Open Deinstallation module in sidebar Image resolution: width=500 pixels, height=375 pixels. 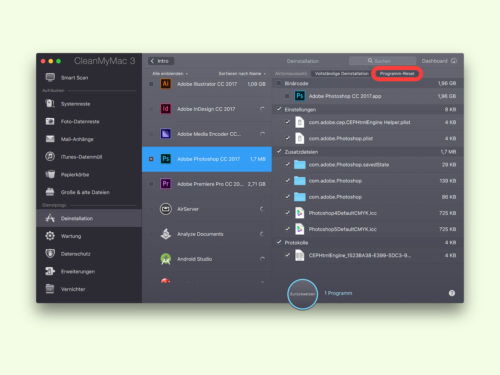pyautogui.click(x=89, y=218)
